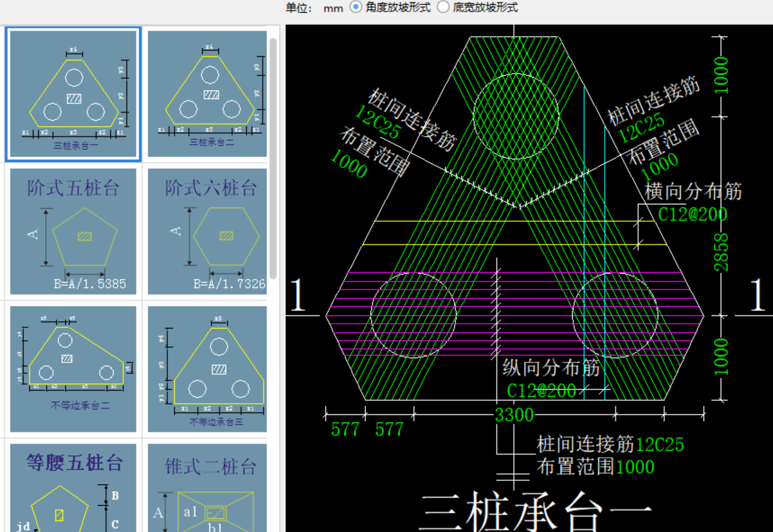
Task: Click the template list vertical scrollbar
Action: coord(273,158)
